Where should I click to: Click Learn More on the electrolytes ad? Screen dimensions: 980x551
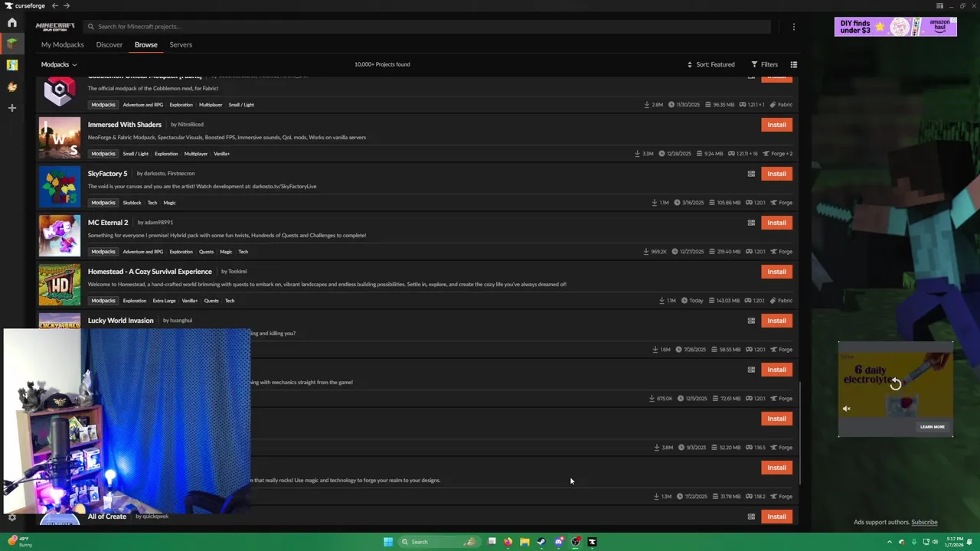tap(933, 427)
